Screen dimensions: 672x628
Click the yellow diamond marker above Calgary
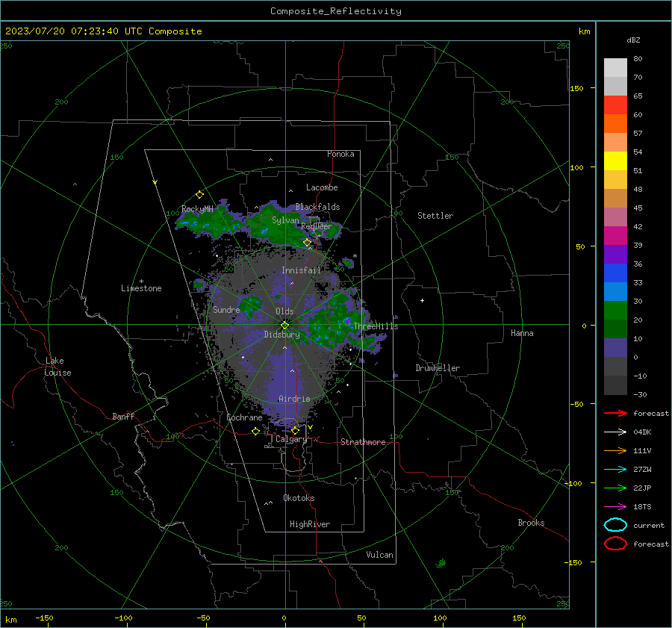coord(295,430)
